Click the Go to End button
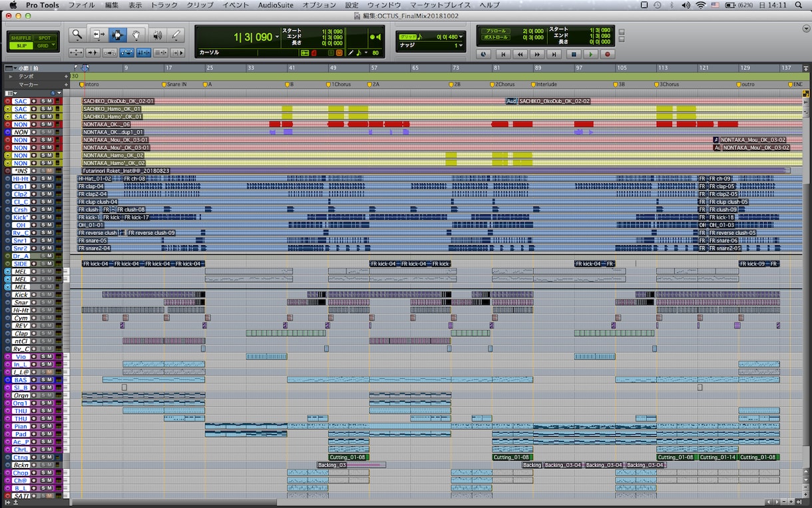The width and height of the screenshot is (812, 508). pos(554,54)
